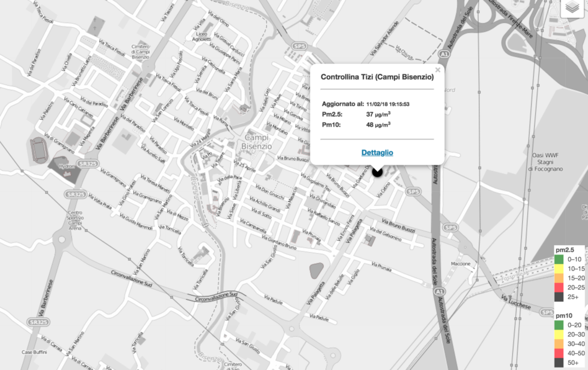This screenshot has width=588, height=370.
Task: Click the Pm2.5 reading of 37 µg/m³
Action: (378, 114)
